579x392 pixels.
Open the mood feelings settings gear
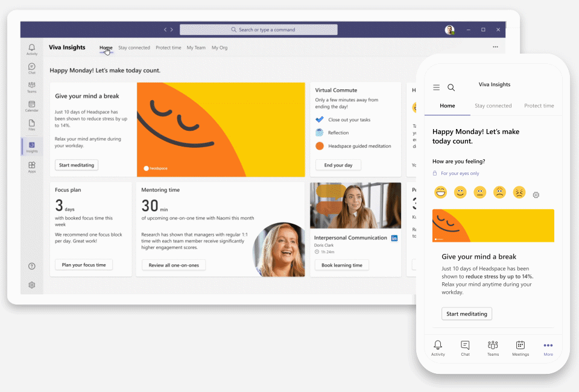[x=536, y=194]
